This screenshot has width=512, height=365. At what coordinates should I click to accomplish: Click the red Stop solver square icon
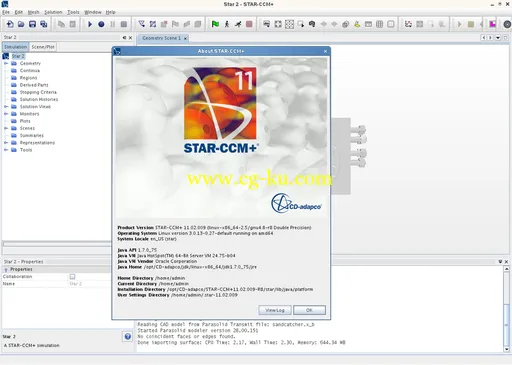(x=249, y=24)
